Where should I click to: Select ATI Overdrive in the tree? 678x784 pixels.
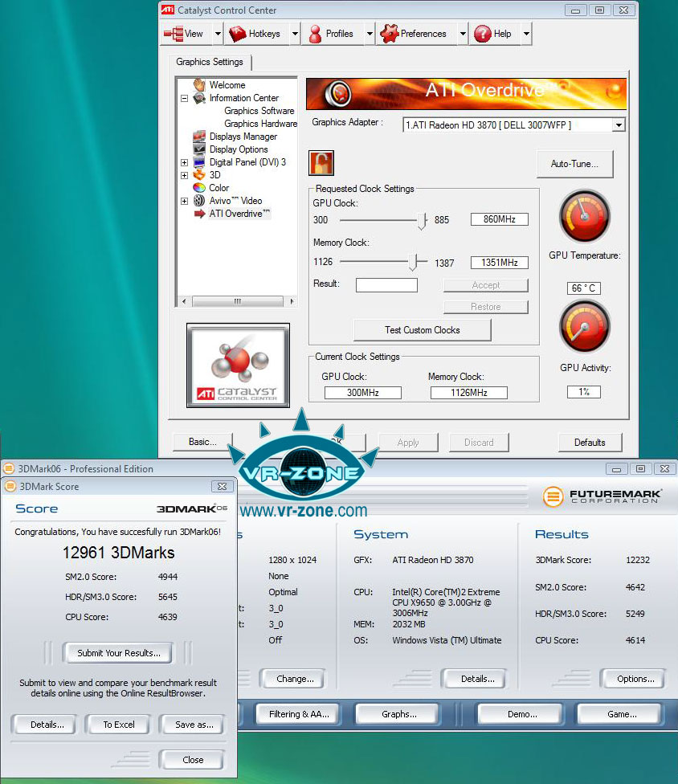click(x=239, y=214)
